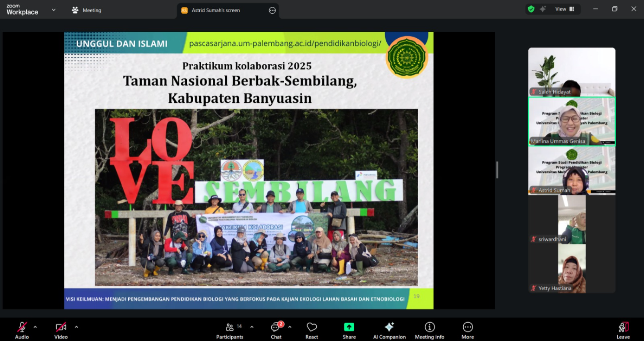The width and height of the screenshot is (644, 341).
Task: Open the View layout button
Action: pyautogui.click(x=564, y=9)
